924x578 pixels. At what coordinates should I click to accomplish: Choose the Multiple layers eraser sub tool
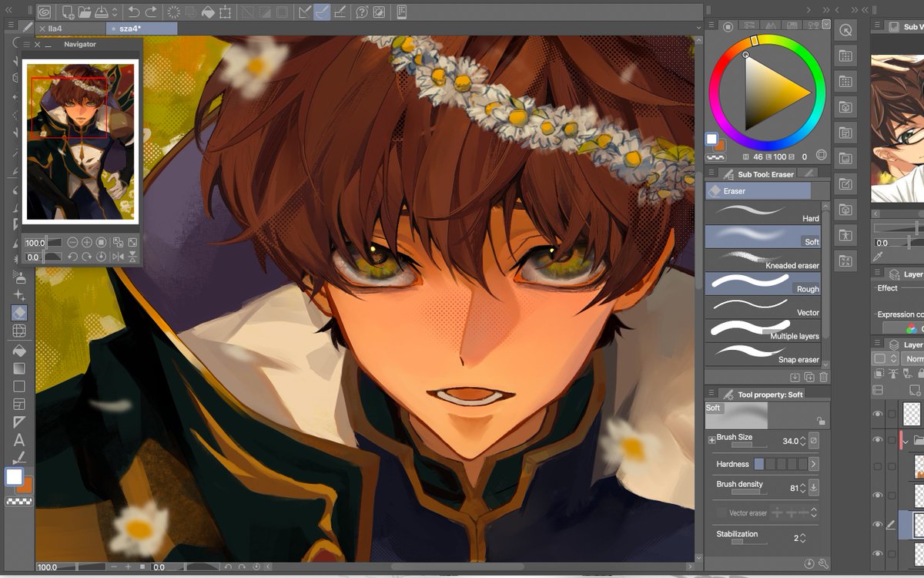coord(763,331)
